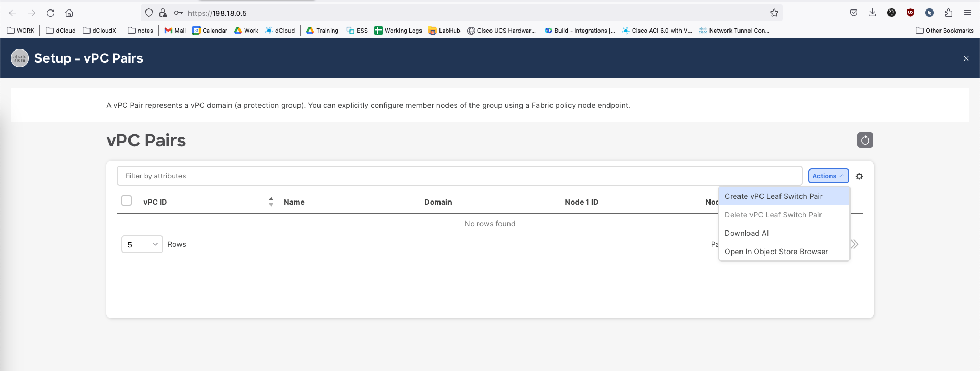Toggle the select-all rows checkbox
The image size is (980, 371).
pyautogui.click(x=126, y=201)
